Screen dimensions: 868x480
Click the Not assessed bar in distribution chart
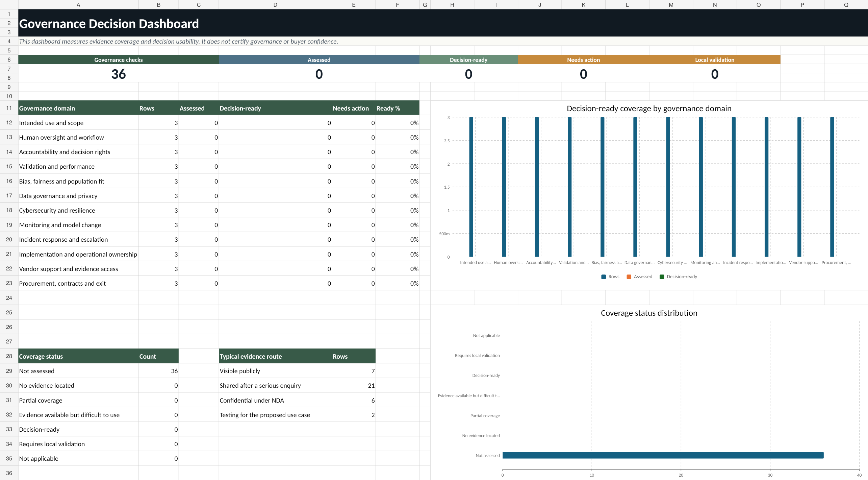663,455
